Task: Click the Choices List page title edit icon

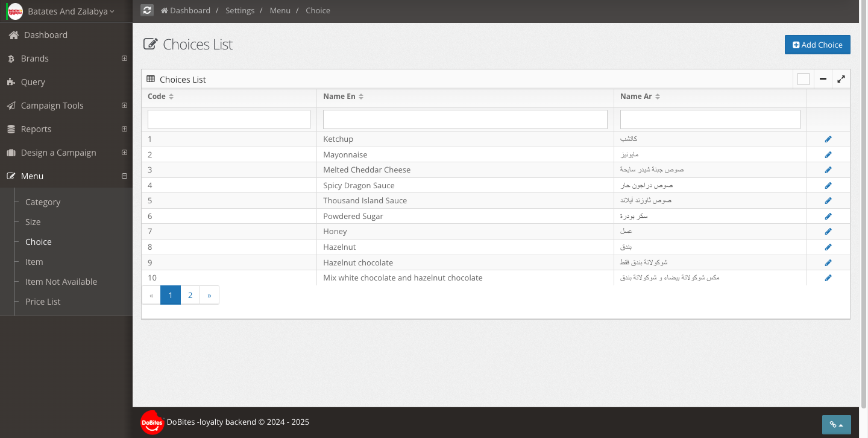Action: click(x=151, y=44)
